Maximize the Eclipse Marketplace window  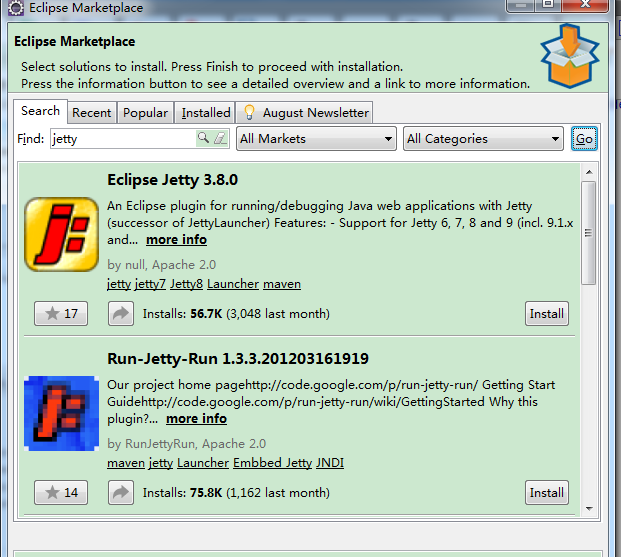[x=548, y=4]
